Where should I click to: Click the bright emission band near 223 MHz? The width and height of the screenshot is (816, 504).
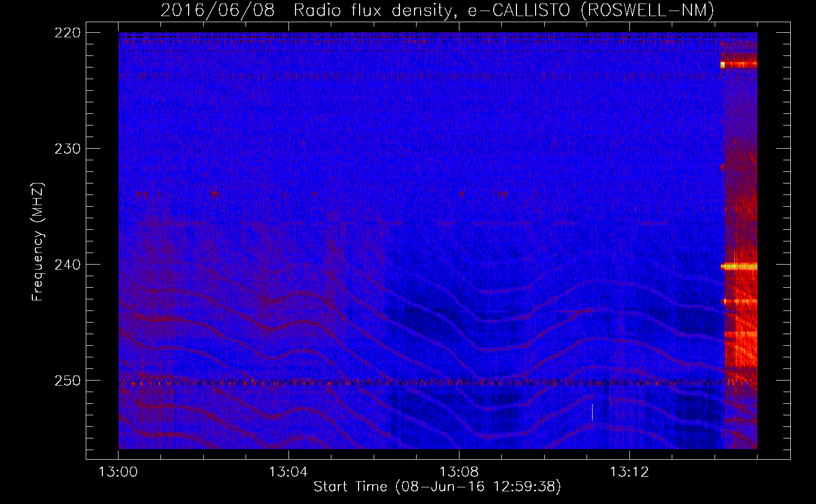(x=739, y=65)
